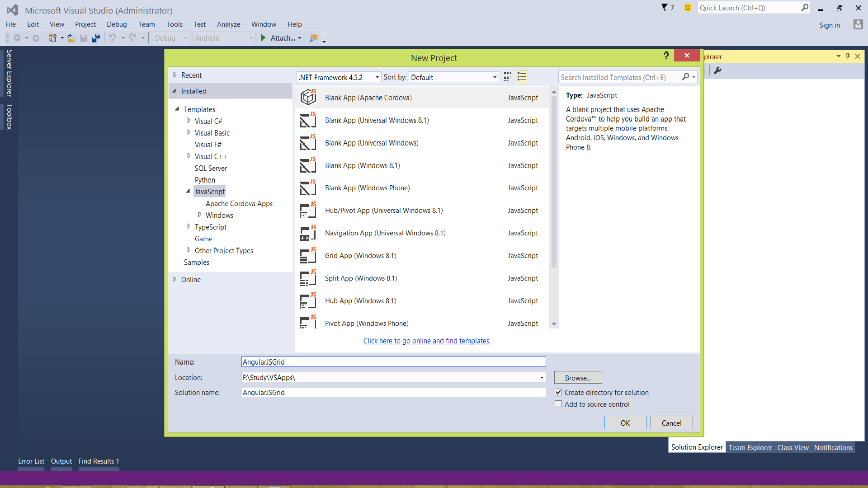
Task: Expand the Visual Basic node
Action: [x=189, y=132]
